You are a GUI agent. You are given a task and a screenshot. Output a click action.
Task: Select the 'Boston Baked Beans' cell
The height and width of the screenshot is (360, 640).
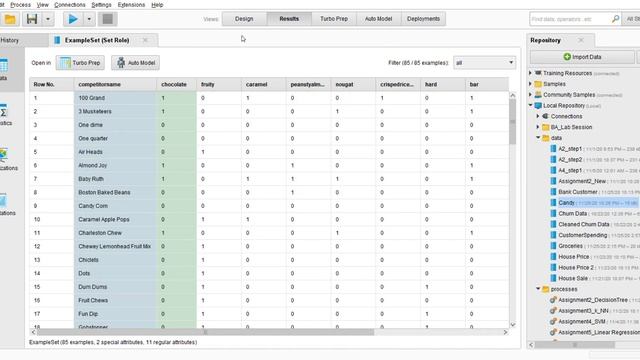coord(115,192)
